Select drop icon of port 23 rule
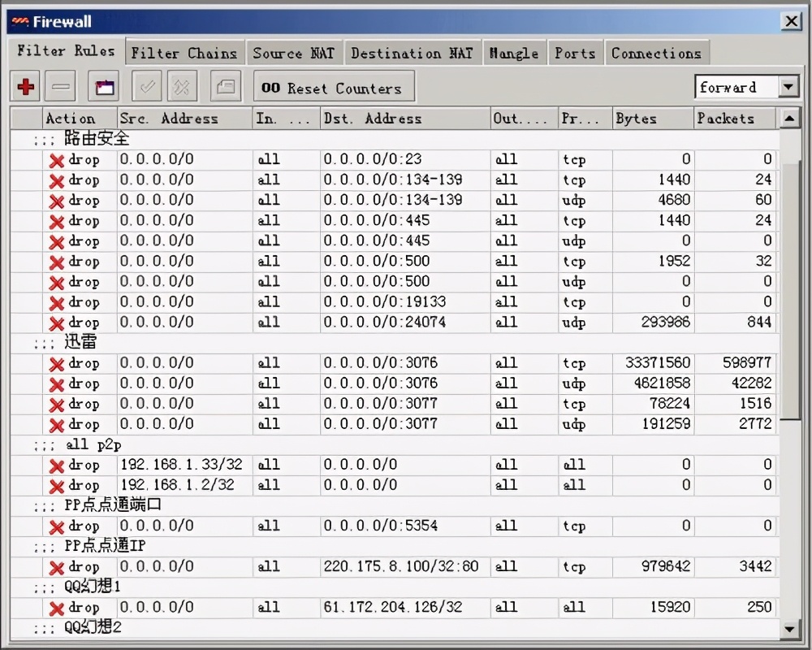This screenshot has width=812, height=650. [57, 160]
